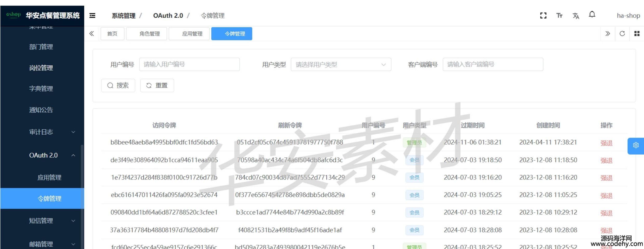Click OAuth 2.0 breadcrumb
This screenshot has height=249, width=644.
click(168, 16)
